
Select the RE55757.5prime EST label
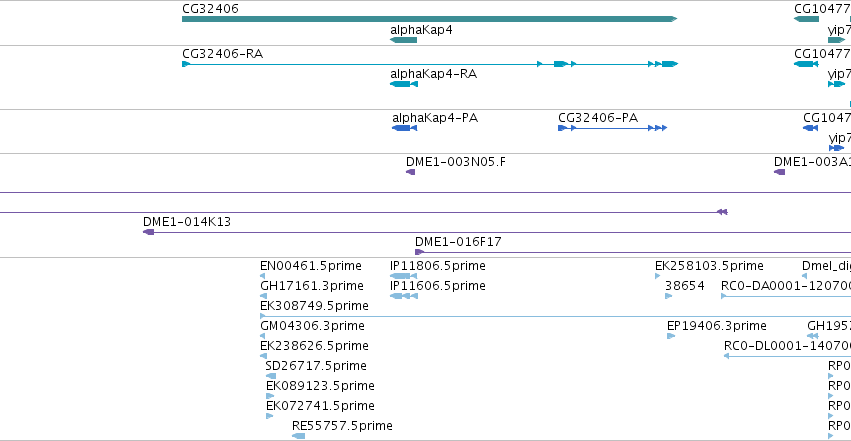(x=342, y=426)
